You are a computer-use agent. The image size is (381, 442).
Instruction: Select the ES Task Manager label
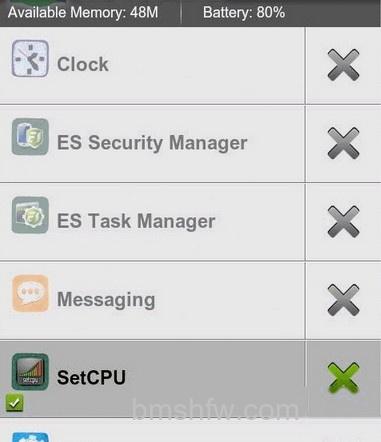(136, 221)
